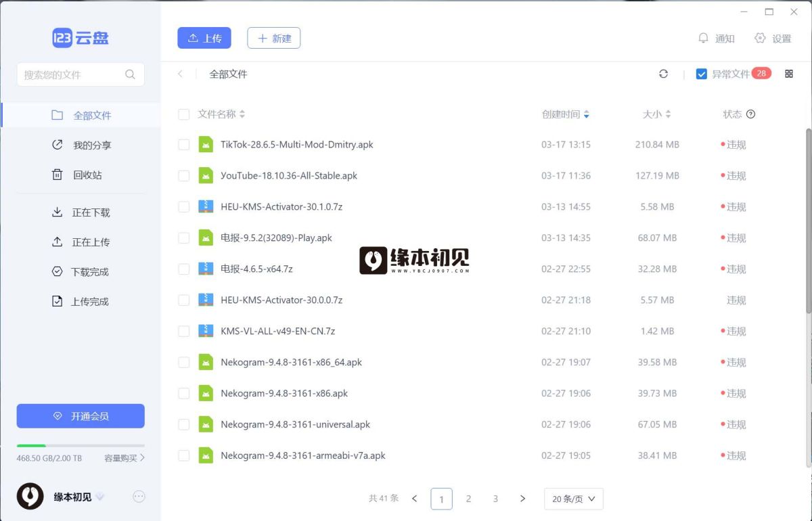Click Nekogram x86_64 apk icon
This screenshot has width=812, height=521.
click(x=206, y=362)
